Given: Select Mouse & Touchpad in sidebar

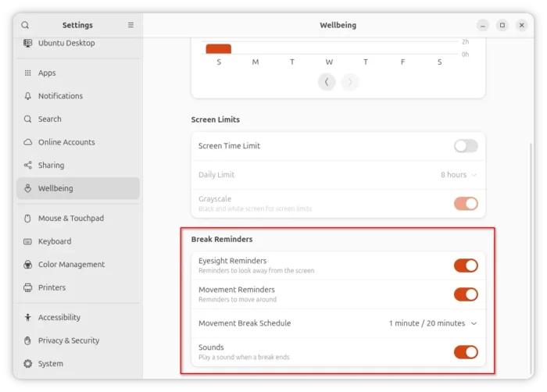Looking at the screenshot, I should (70, 219).
